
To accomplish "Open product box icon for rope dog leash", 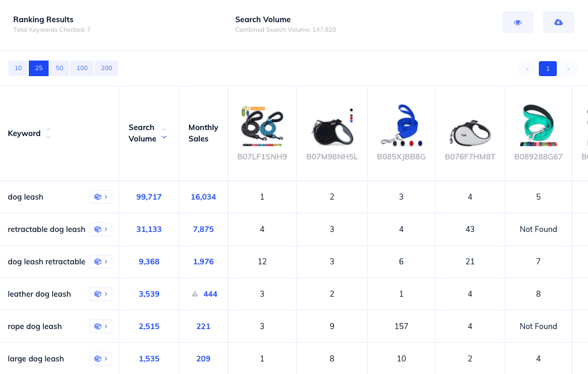I will coord(101,326).
